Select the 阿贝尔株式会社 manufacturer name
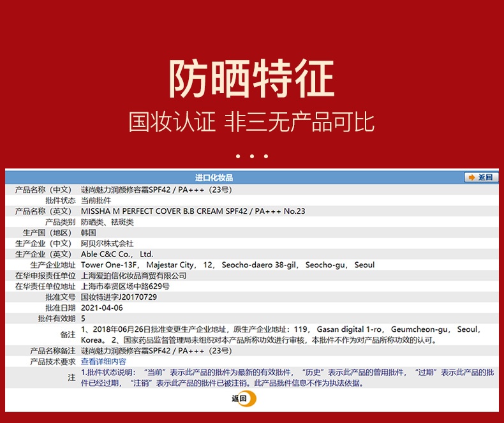 click(107, 244)
